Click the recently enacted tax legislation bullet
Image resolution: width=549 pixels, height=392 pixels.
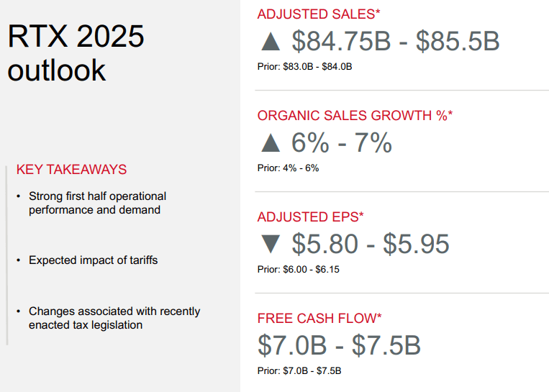114,318
